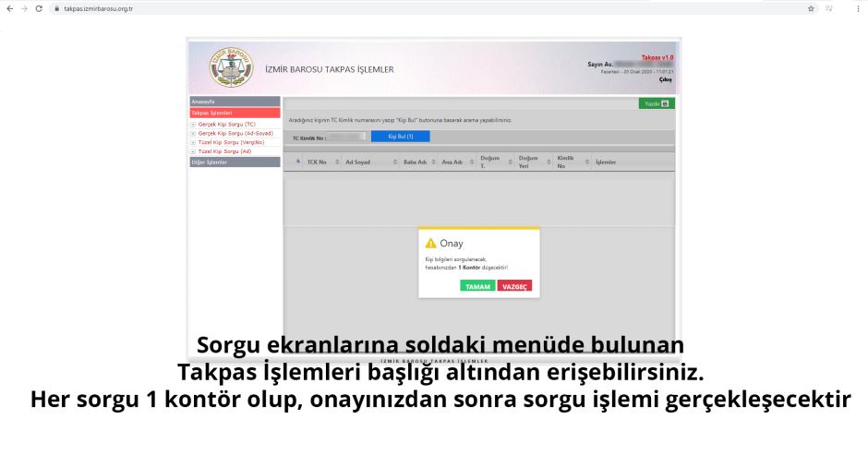Sort the table by Doğum T. column
Image resolution: width=868 pixels, height=455 pixels.
point(496,162)
